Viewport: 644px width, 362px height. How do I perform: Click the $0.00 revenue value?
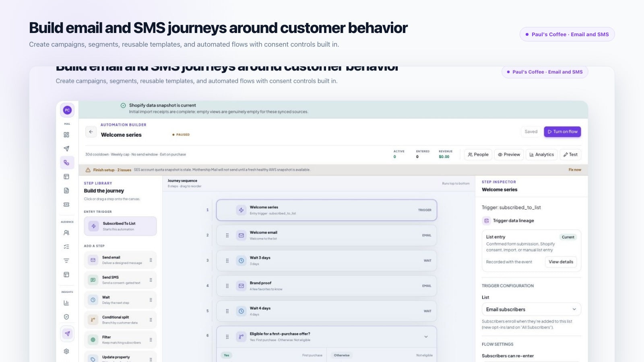444,157
